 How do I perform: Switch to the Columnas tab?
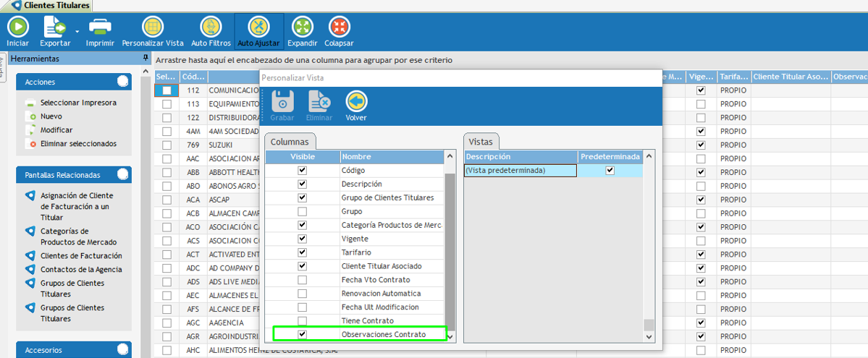coord(290,142)
